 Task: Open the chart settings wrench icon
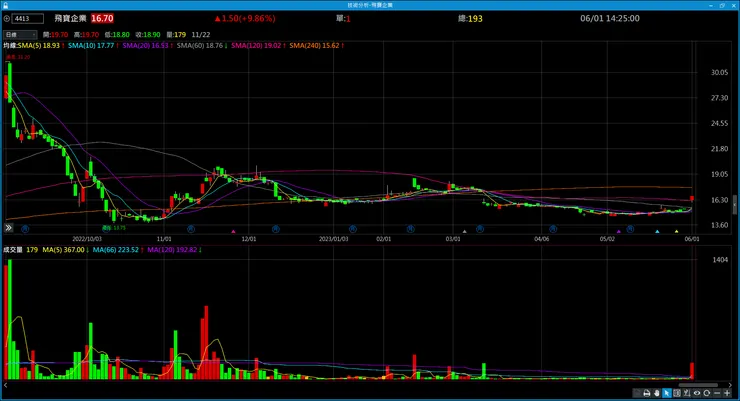coord(687,393)
